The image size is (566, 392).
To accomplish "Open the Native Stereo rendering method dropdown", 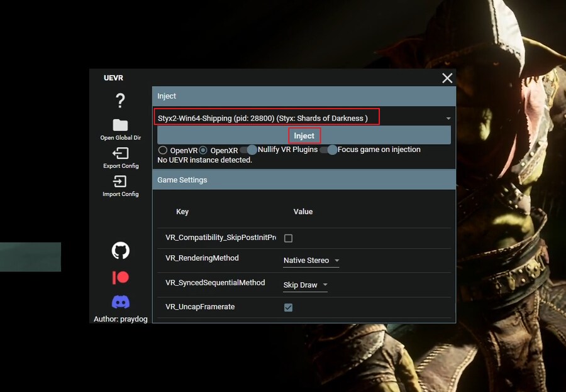I will pos(311,260).
